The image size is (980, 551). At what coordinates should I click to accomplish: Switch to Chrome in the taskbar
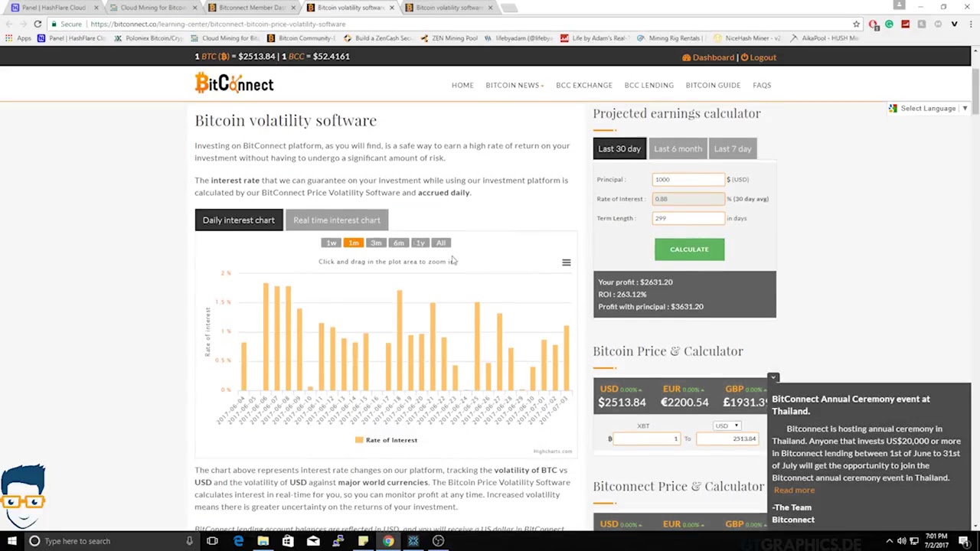pos(388,541)
